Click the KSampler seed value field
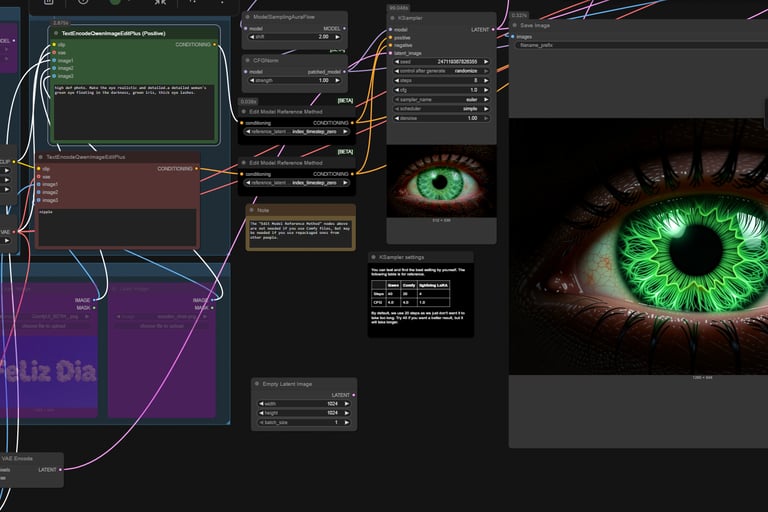Screen dimensions: 768x512 tap(441, 62)
